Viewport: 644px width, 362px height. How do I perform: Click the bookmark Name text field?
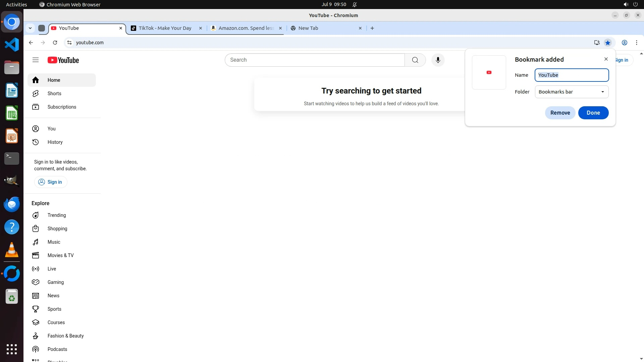pyautogui.click(x=572, y=75)
